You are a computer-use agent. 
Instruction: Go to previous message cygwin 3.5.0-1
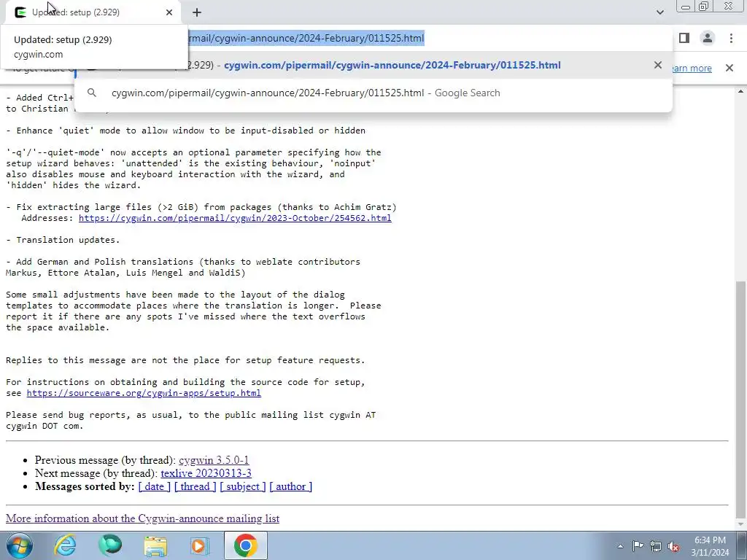(214, 460)
